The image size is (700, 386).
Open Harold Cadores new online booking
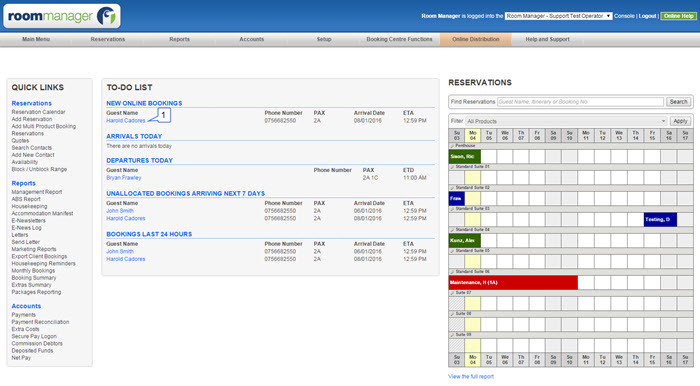(x=125, y=121)
